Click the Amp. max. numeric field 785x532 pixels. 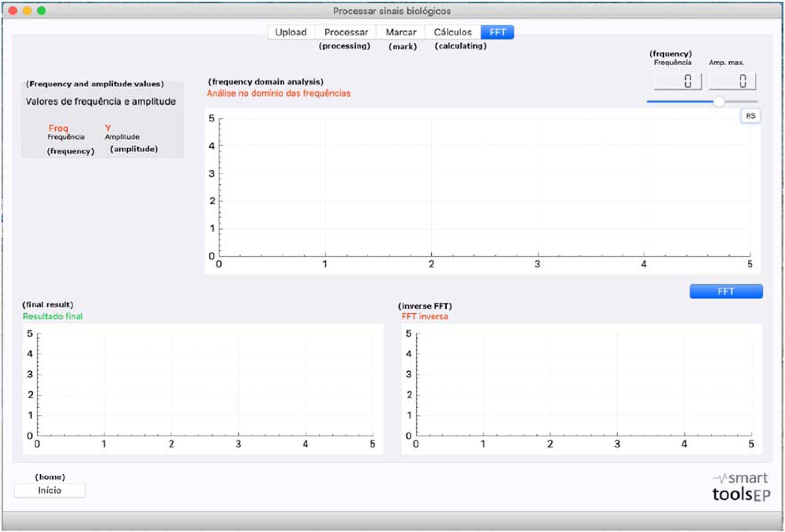pos(732,81)
